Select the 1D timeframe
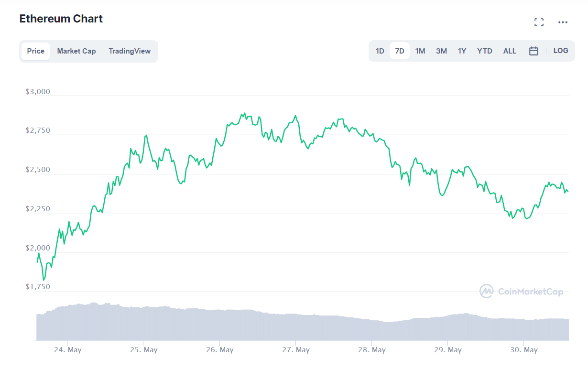Image resolution: width=588 pixels, height=369 pixels. click(x=379, y=51)
